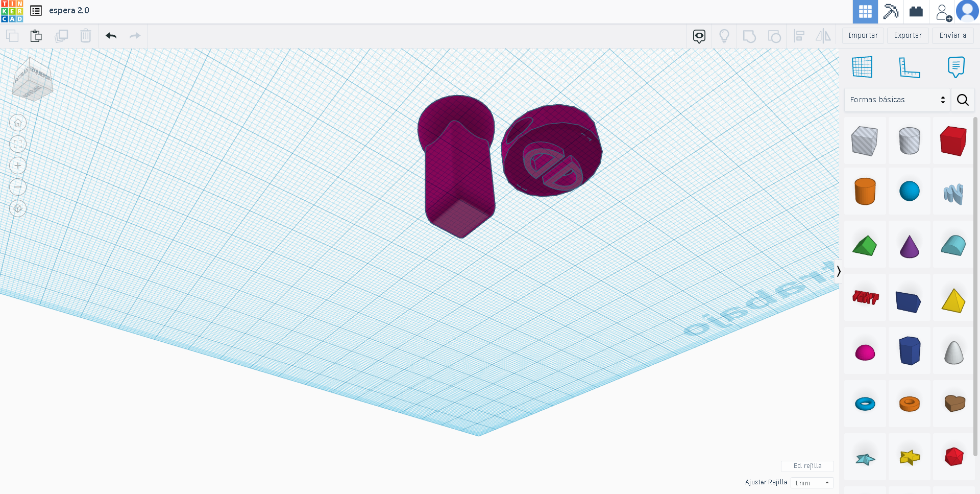Reset to home view
Screen dimensions: 980x494
18,123
